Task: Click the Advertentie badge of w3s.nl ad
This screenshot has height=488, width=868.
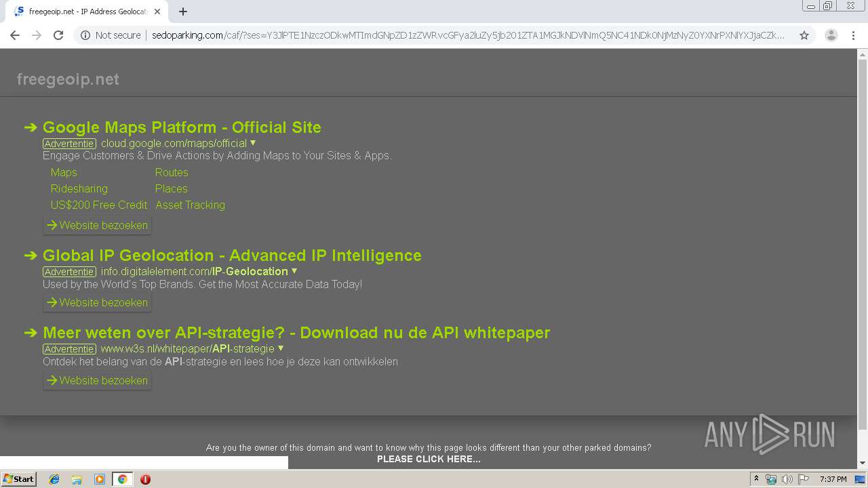Action: point(69,349)
